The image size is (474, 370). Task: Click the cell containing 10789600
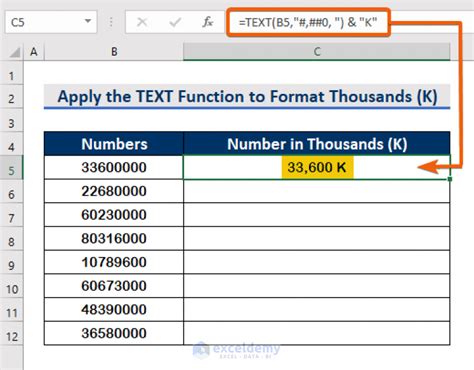coord(114,262)
